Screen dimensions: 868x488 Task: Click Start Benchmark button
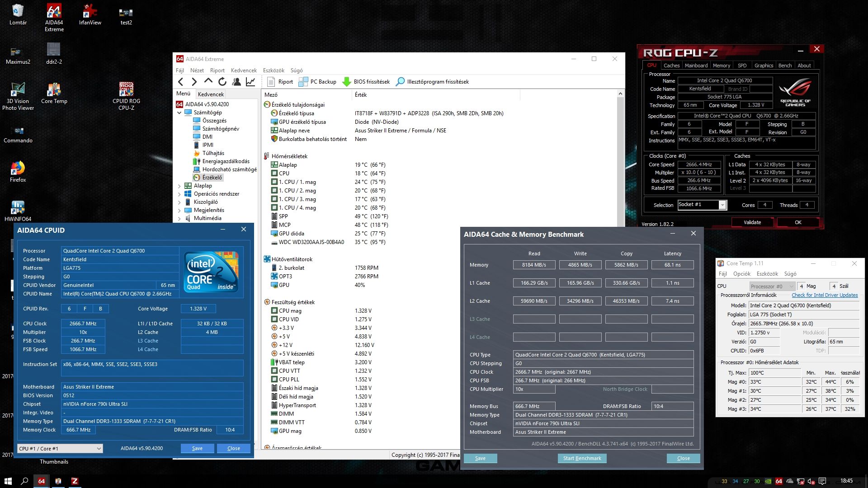pos(582,458)
